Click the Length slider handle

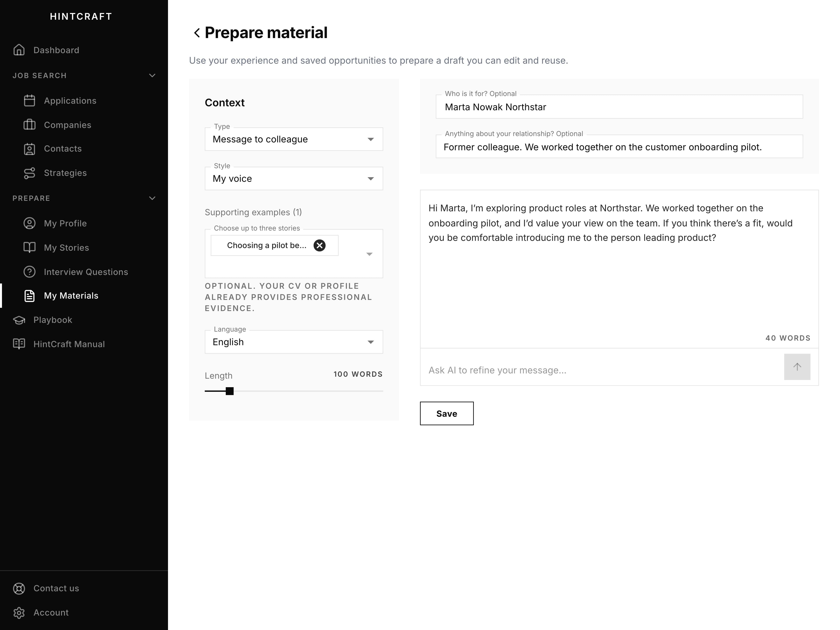point(229,391)
